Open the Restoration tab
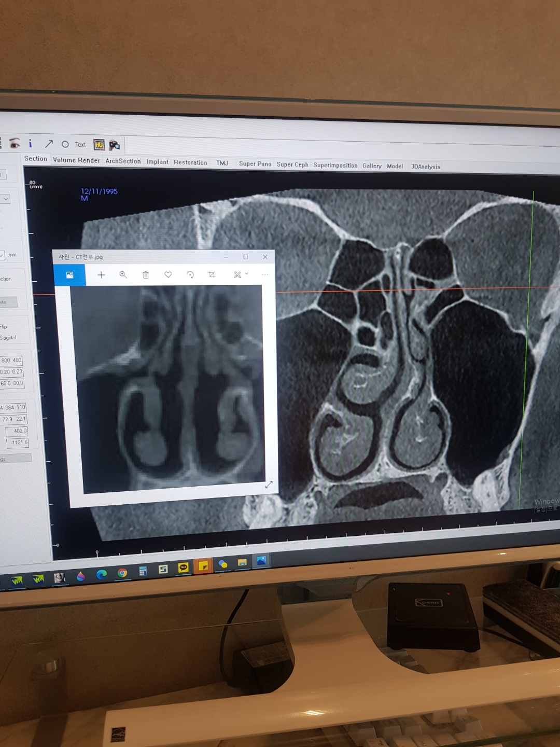Viewport: 560px width, 747px height. pyautogui.click(x=190, y=162)
